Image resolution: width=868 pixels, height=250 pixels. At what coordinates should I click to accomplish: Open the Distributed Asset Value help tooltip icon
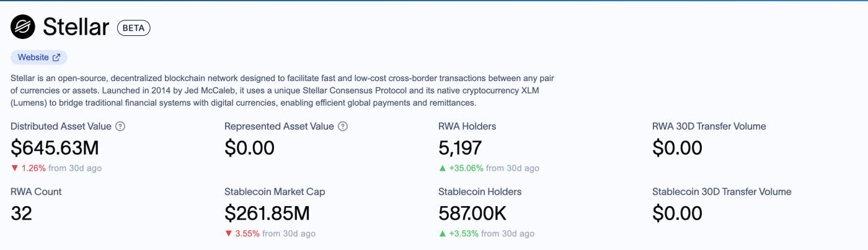(120, 126)
